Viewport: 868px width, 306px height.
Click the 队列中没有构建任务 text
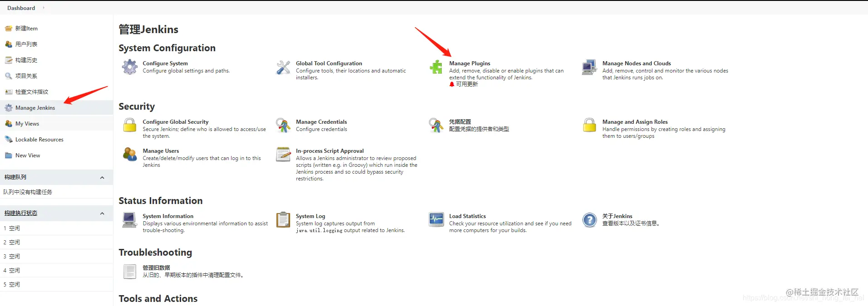(28, 192)
